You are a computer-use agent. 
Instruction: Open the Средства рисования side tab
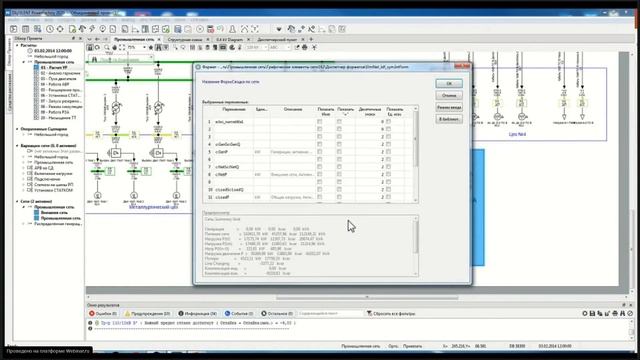pos(9,92)
